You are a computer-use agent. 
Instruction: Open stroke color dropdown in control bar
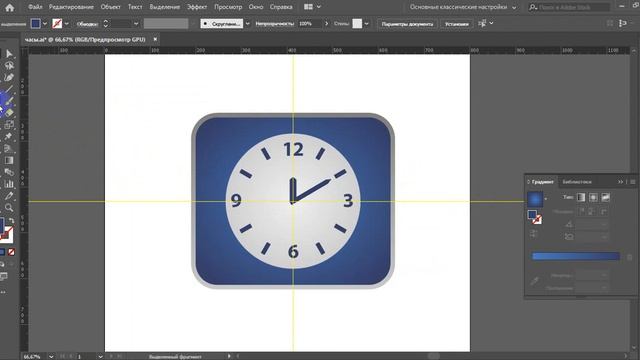pyautogui.click(x=67, y=24)
